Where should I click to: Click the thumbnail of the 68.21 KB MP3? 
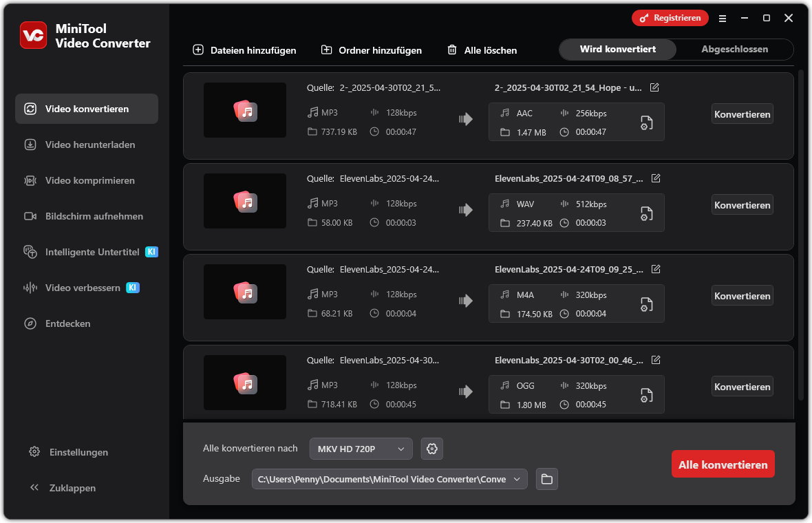(x=245, y=292)
